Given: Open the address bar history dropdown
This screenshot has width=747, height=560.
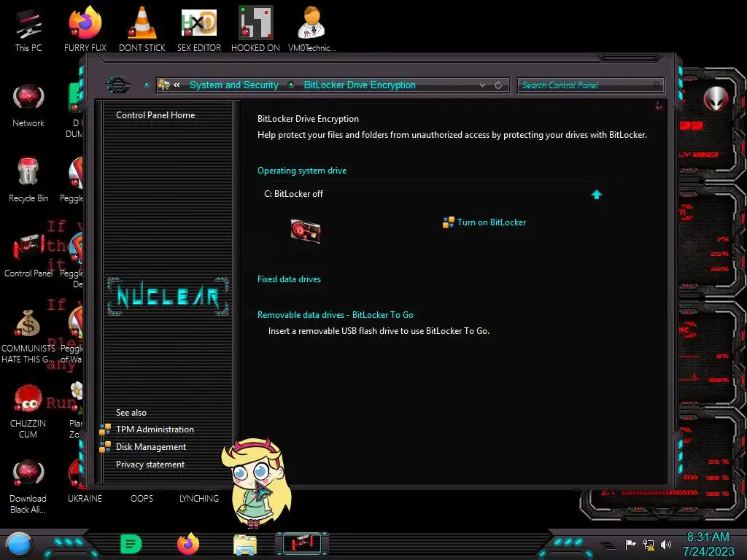Looking at the screenshot, I should point(483,85).
